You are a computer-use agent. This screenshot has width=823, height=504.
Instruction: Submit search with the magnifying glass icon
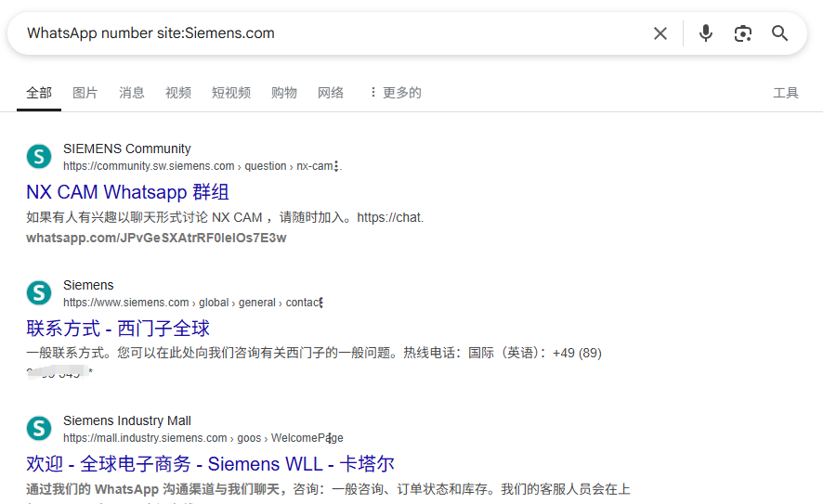pyautogui.click(x=780, y=33)
